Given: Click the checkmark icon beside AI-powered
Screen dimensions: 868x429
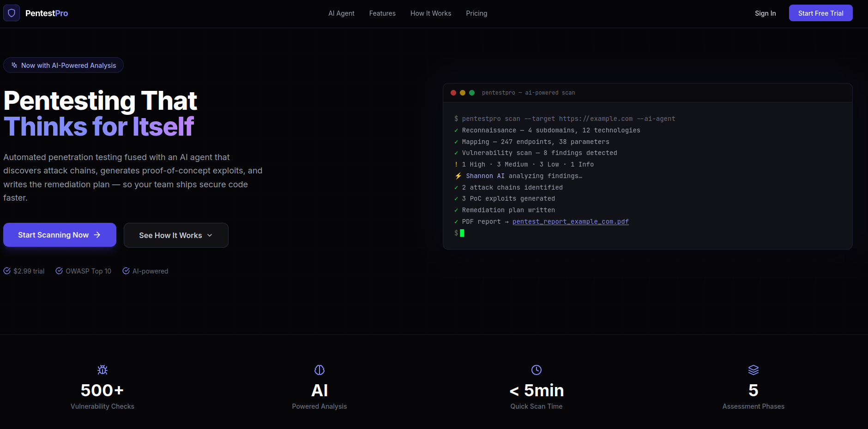Looking at the screenshot, I should tap(126, 271).
